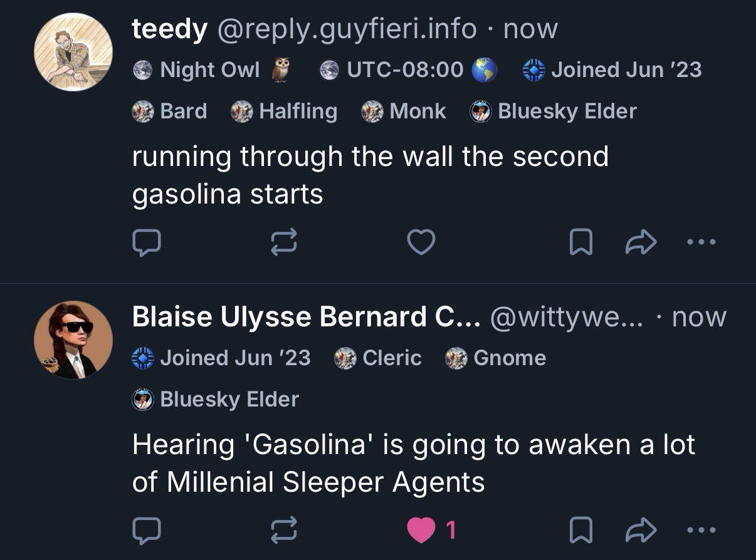Image resolution: width=756 pixels, height=560 pixels.
Task: Bookmark the Millenial Sleeper Agents post
Action: click(x=580, y=531)
